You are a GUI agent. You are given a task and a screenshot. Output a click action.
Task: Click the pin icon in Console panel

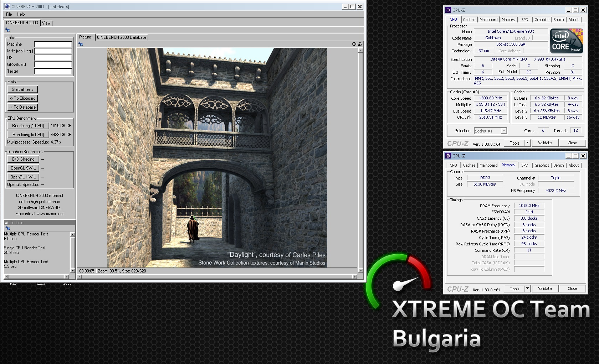(7, 228)
